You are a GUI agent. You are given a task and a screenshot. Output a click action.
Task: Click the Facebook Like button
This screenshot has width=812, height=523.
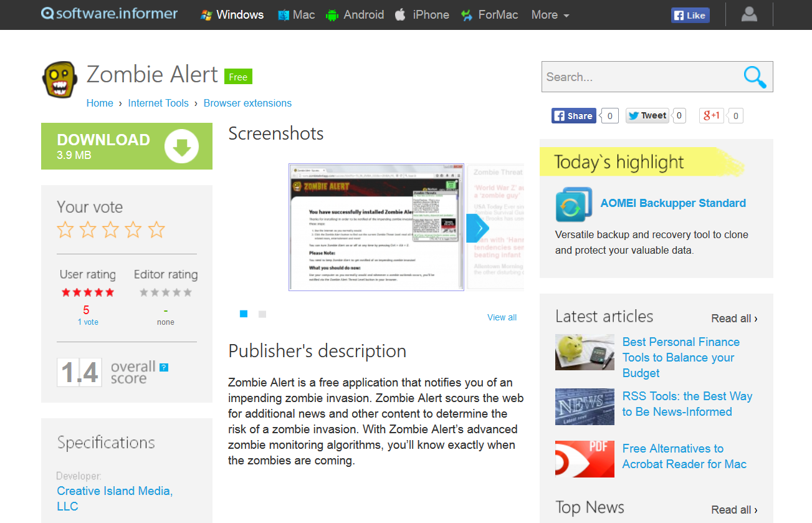pos(690,15)
